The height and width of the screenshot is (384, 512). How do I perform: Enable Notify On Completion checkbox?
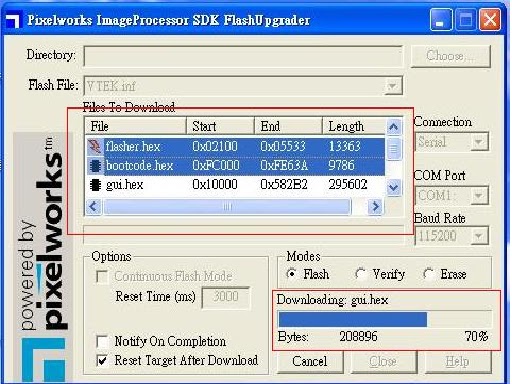[102, 341]
